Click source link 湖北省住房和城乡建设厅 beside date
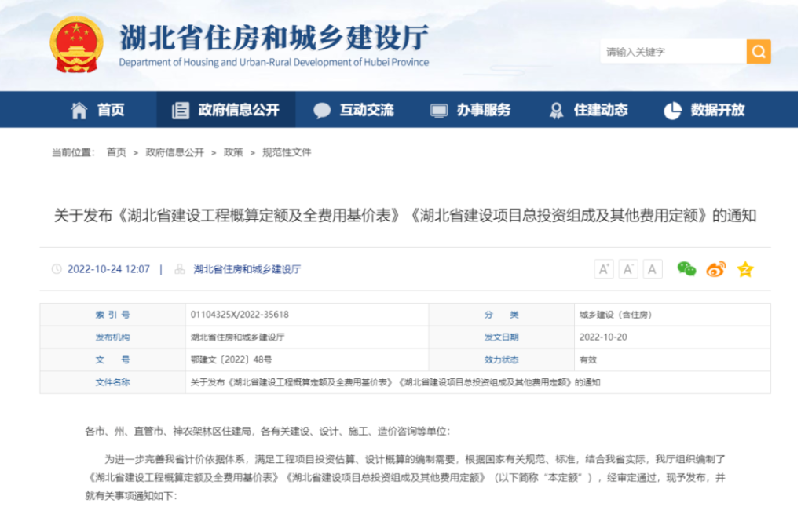812x514 pixels. click(247, 269)
